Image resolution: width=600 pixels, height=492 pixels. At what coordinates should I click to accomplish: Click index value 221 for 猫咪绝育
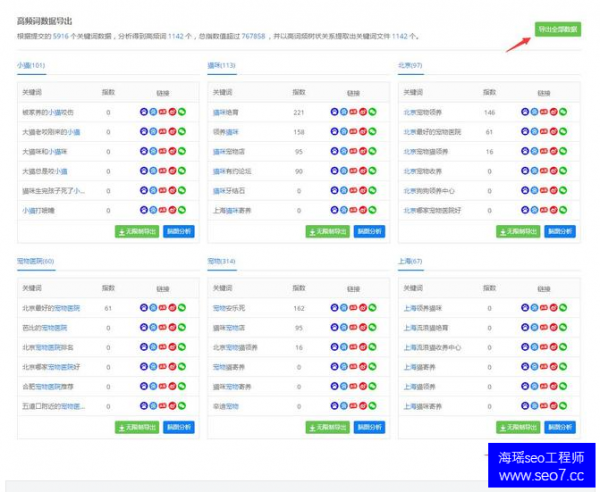click(299, 112)
